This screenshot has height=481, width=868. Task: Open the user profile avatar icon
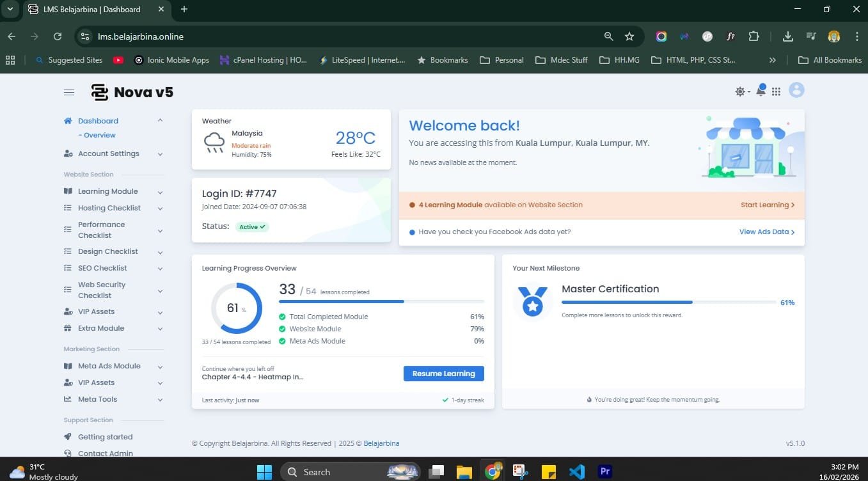(796, 90)
